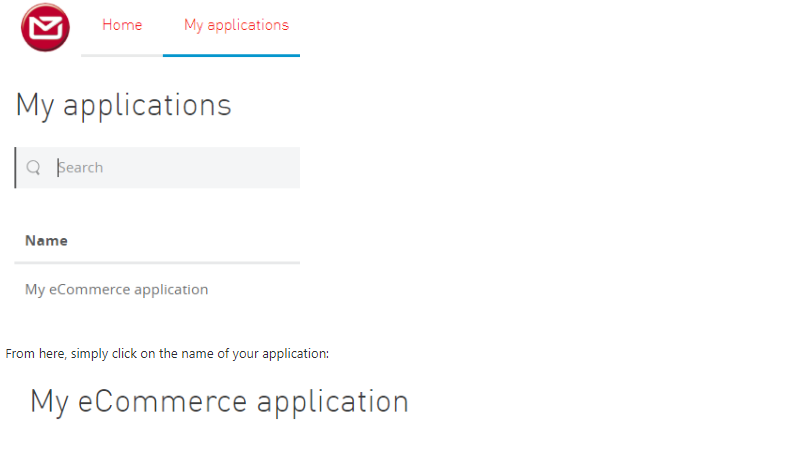
Task: Open My eCommerce application from the list
Action: 116,290
